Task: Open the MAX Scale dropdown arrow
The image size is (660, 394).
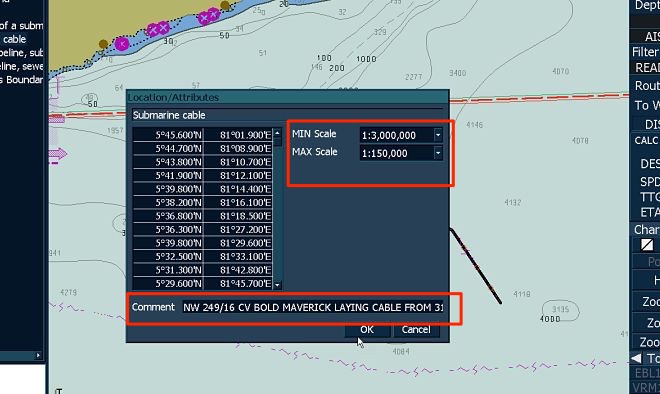Action: pos(438,153)
